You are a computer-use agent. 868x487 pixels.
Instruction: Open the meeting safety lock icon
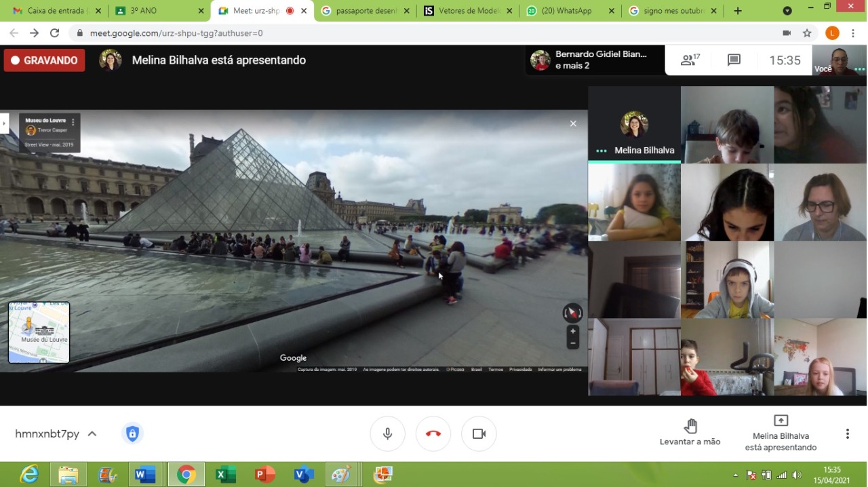[x=132, y=433]
